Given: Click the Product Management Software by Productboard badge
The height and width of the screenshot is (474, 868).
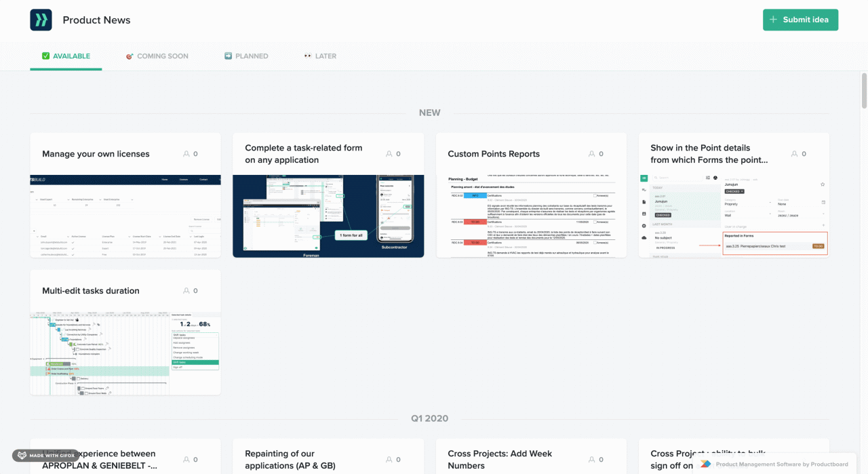Looking at the screenshot, I should (x=775, y=464).
